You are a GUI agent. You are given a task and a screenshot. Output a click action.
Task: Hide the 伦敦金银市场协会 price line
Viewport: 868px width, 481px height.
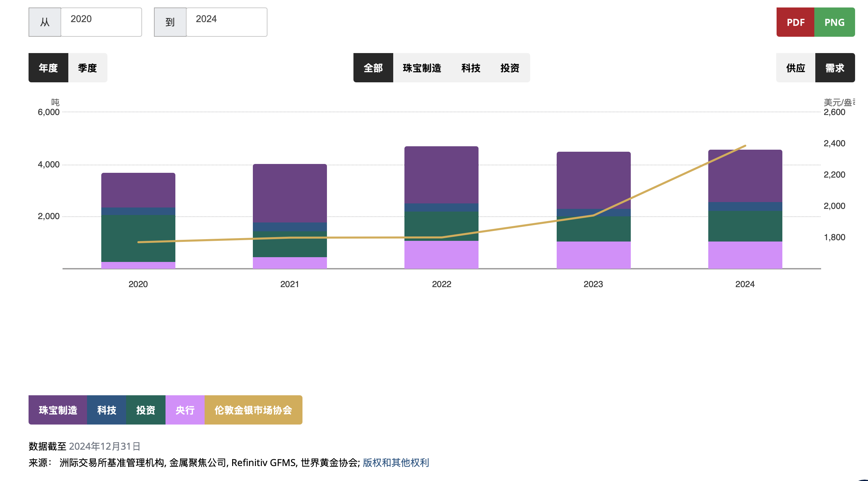253,410
